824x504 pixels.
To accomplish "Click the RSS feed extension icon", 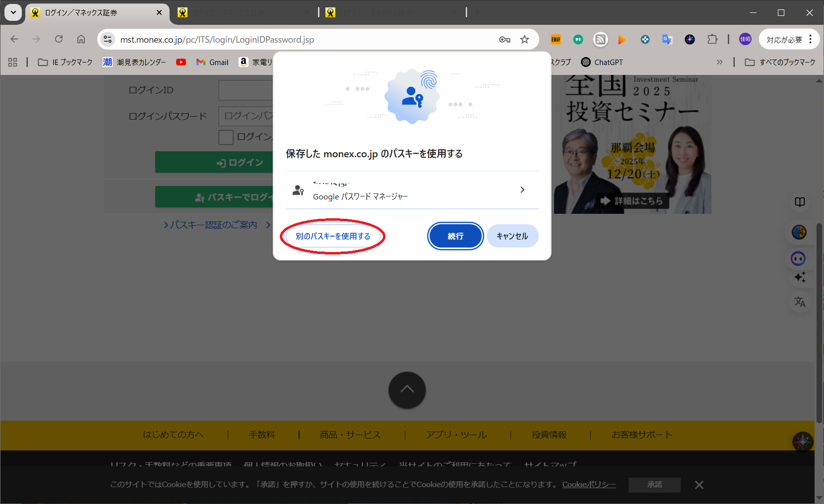I will (600, 39).
